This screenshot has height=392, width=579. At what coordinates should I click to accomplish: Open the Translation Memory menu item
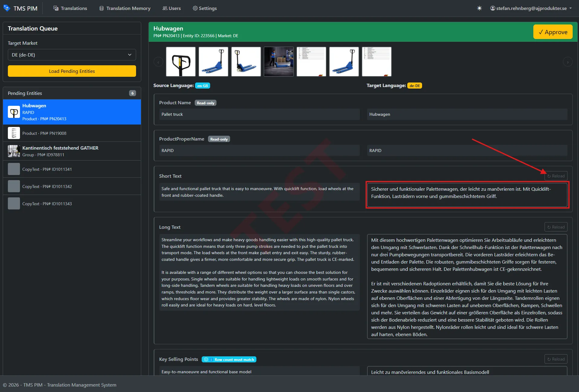click(x=125, y=8)
